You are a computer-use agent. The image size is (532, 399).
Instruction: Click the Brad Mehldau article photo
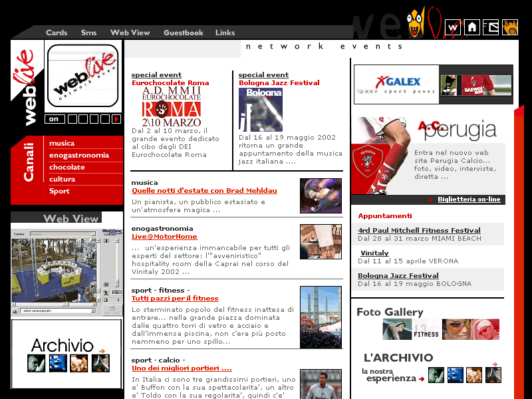[x=321, y=196]
